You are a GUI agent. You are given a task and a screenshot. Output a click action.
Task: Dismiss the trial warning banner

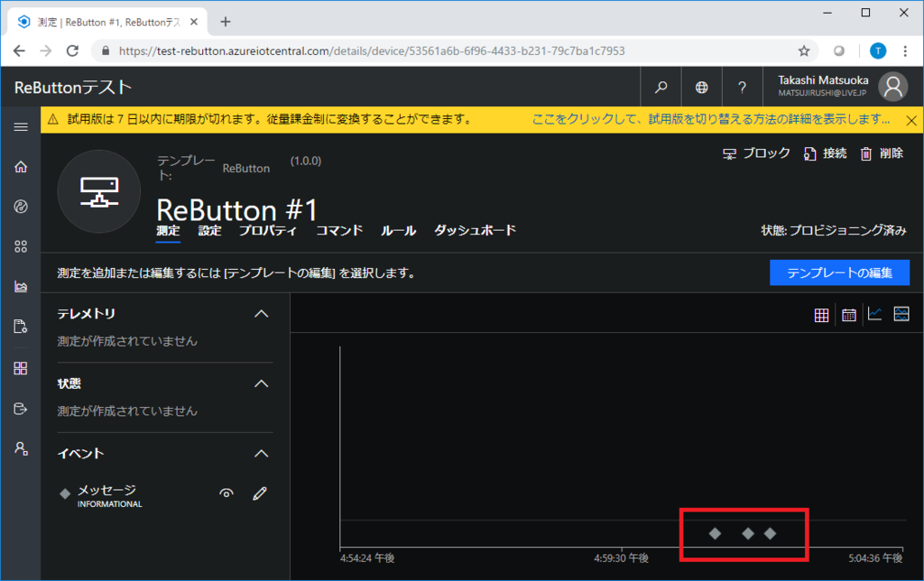(910, 119)
